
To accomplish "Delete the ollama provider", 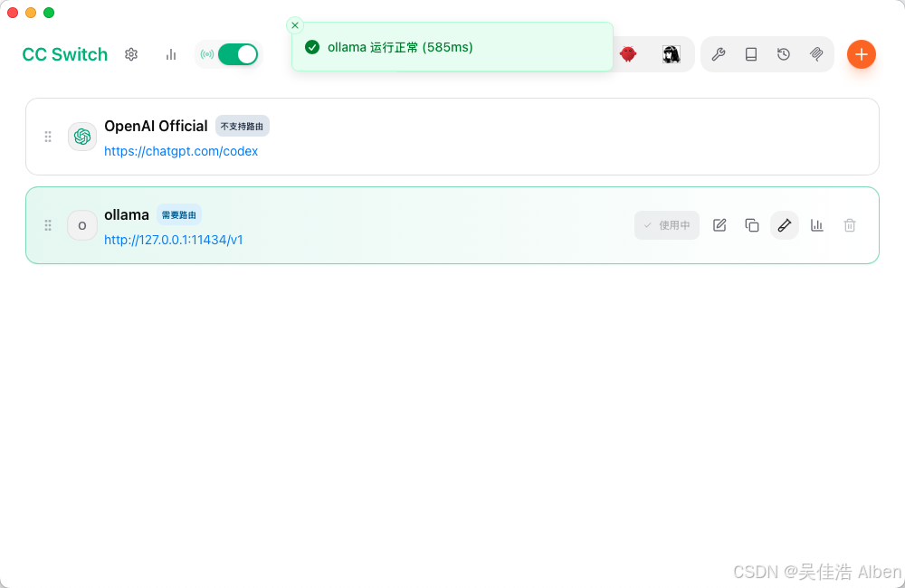I will [x=850, y=225].
